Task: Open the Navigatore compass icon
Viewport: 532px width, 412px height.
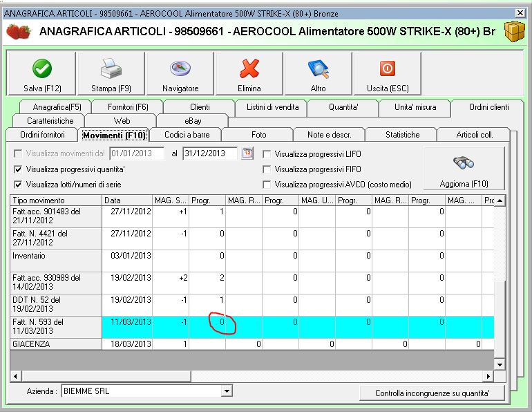Action: click(x=180, y=69)
